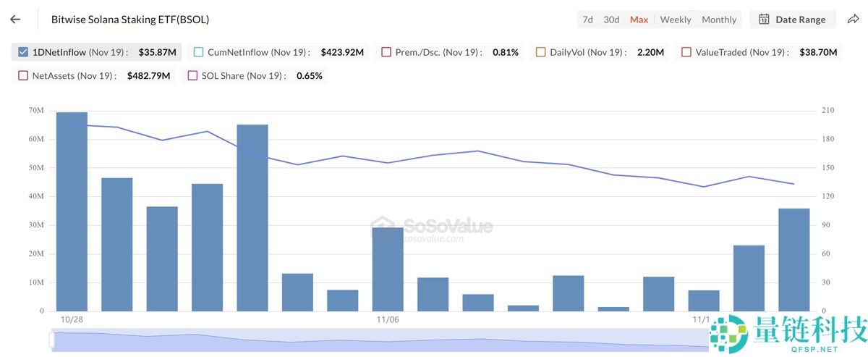The image size is (868, 357).
Task: Uncheck the 1DNetInflow checkbox
Action: [23, 52]
